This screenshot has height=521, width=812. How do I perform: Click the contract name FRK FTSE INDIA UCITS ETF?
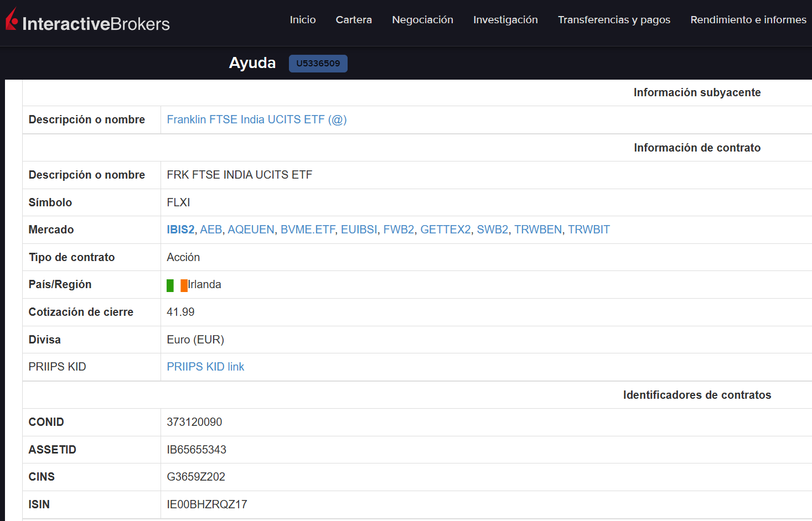pyautogui.click(x=240, y=175)
